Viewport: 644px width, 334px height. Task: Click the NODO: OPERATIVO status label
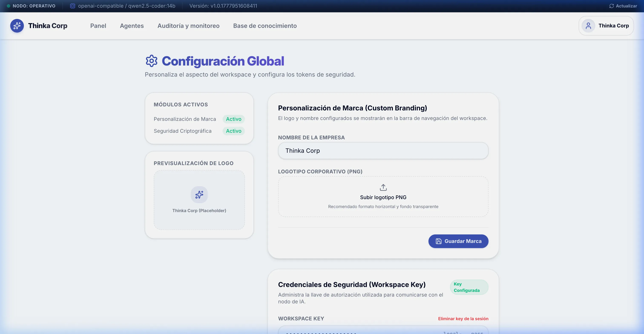(34, 6)
